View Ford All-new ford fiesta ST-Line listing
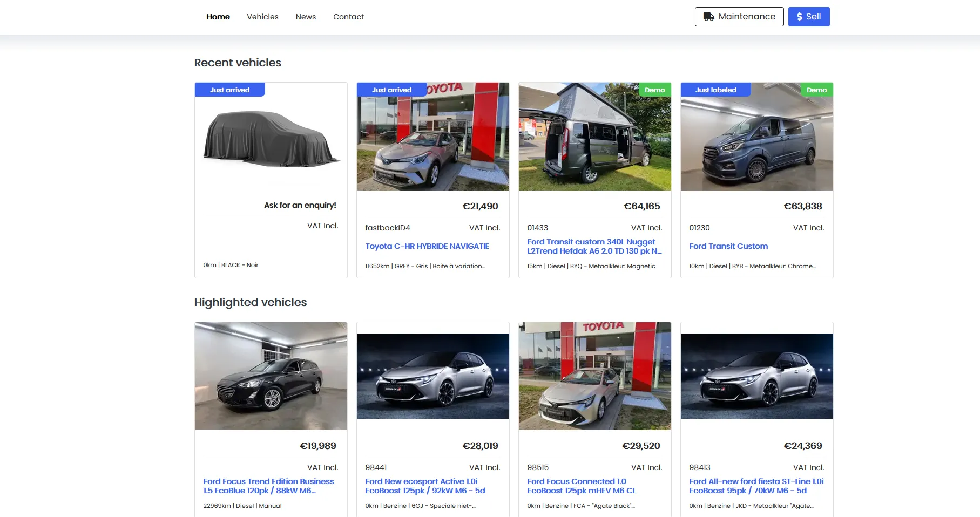The width and height of the screenshot is (980, 517). 756,486
